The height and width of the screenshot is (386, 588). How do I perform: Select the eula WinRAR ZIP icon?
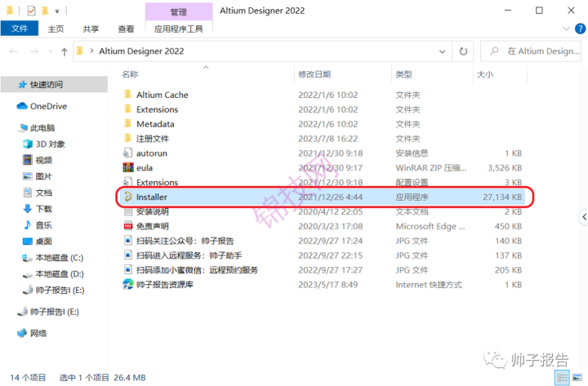point(128,167)
